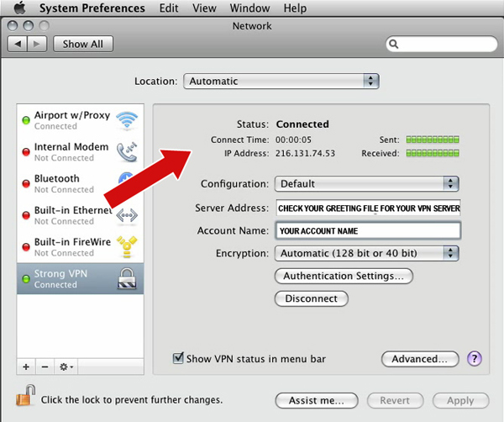Click into the Account Name field
Viewport: 504px width, 422px height.
click(x=367, y=230)
